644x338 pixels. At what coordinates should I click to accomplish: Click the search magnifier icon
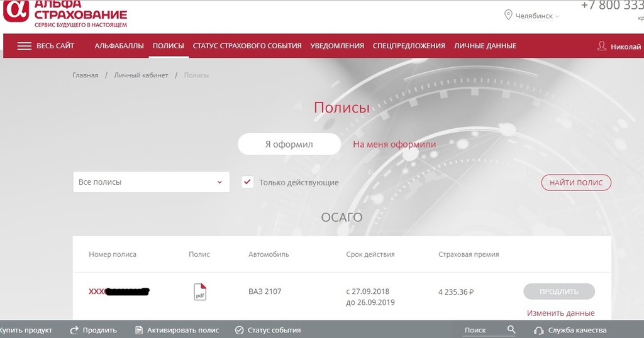click(x=511, y=329)
